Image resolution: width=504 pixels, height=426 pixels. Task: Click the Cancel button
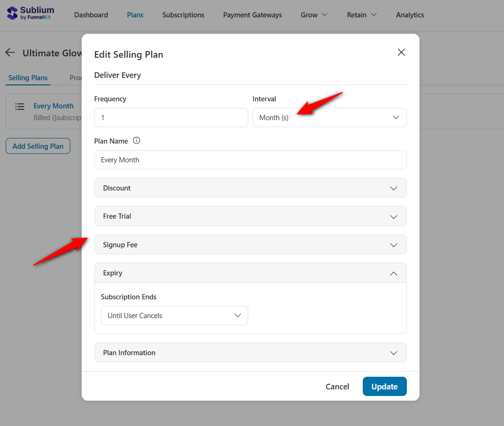[x=337, y=386]
